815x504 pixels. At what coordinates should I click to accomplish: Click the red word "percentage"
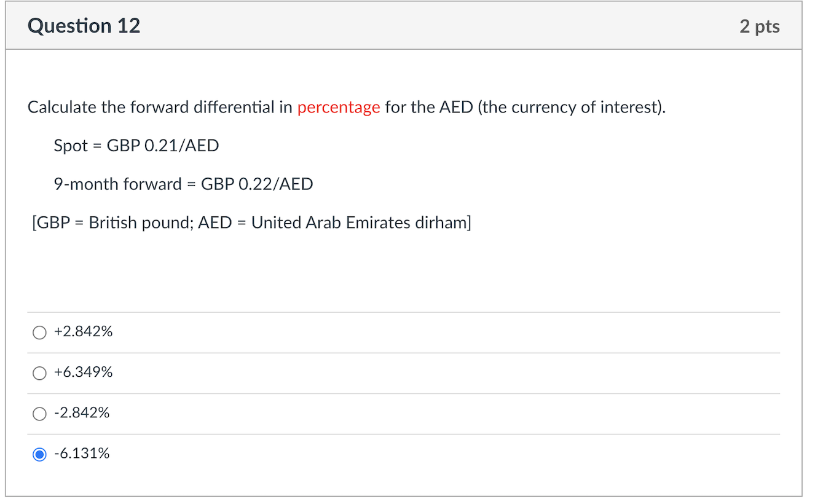coord(339,108)
